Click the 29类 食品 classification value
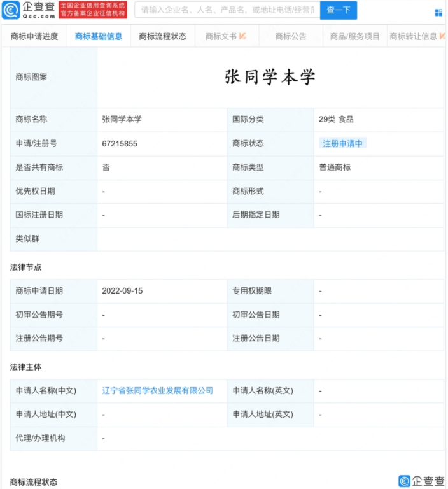This screenshot has height=489, width=448. click(336, 119)
